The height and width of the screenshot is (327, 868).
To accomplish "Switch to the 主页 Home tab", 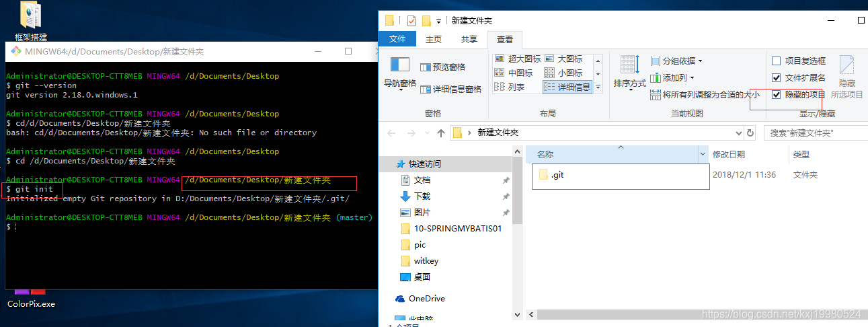I will tap(434, 39).
